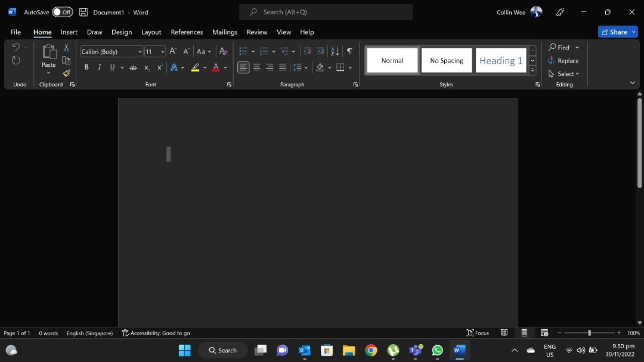644x362 pixels.
Task: Toggle bold formatting
Action: pos(86,67)
